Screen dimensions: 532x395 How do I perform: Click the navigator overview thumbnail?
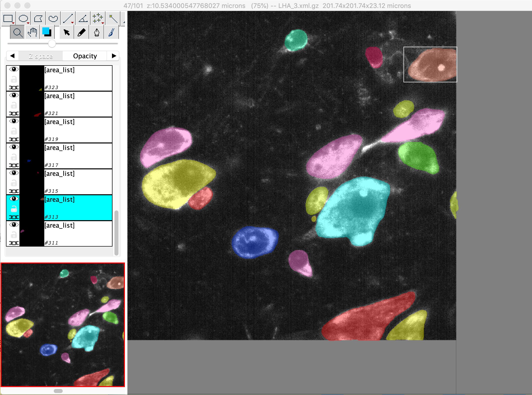(x=63, y=325)
